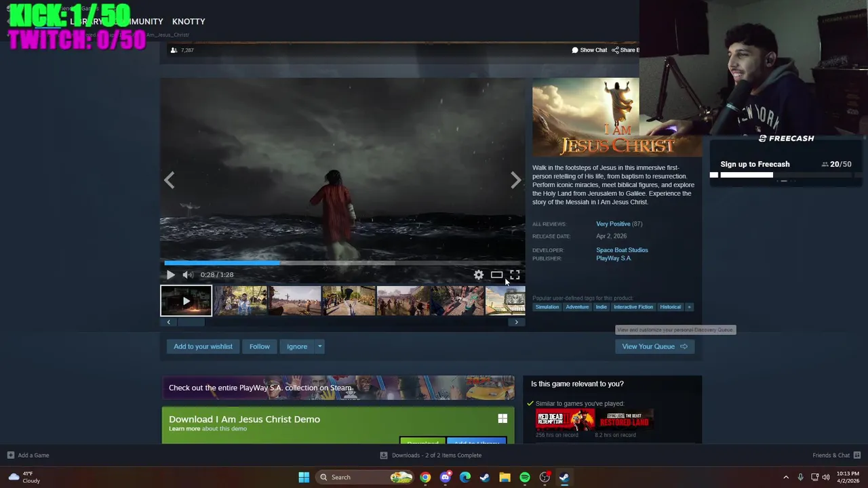Open View Your Queue
This screenshot has height=488, width=868.
pos(654,346)
